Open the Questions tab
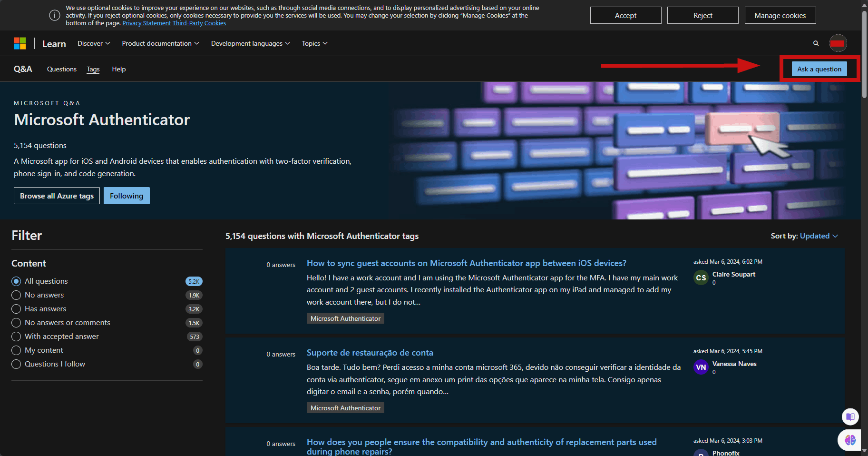868x456 pixels. 62,69
